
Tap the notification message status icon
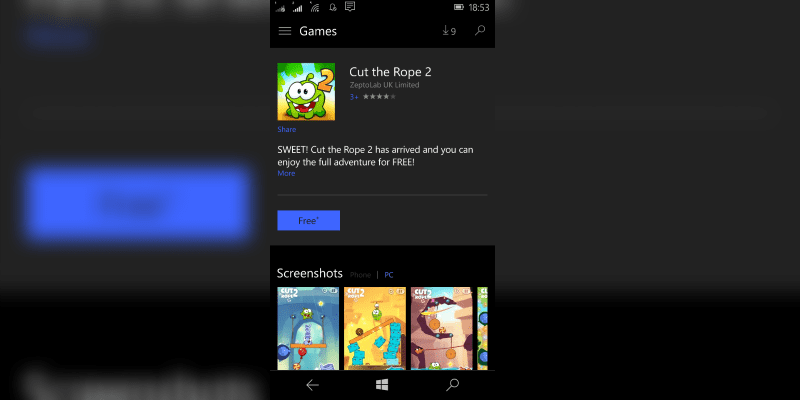click(350, 7)
